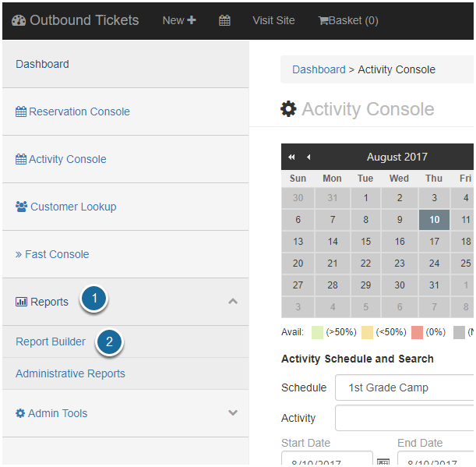476x467 pixels.
Task: Select July 30 on calendar
Action: pos(298,198)
